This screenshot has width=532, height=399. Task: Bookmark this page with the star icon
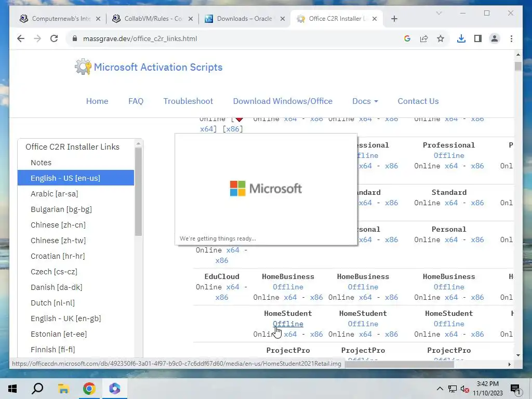441,38
